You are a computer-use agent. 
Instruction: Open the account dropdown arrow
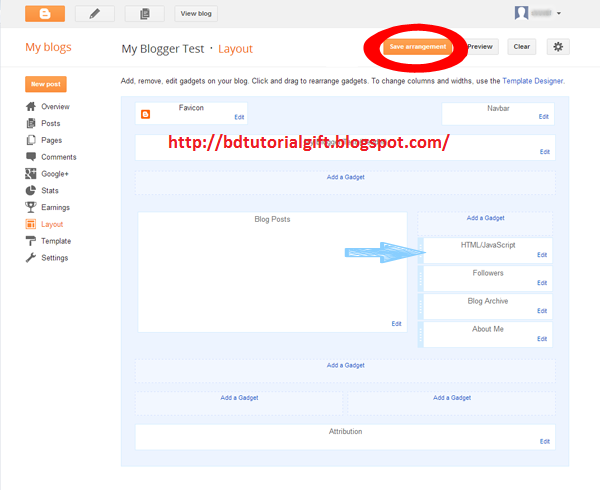pyautogui.click(x=559, y=13)
